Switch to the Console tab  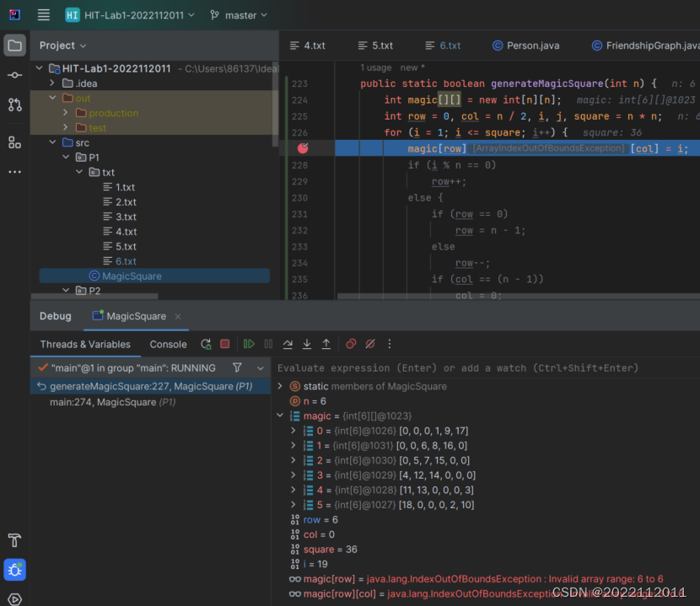click(168, 344)
